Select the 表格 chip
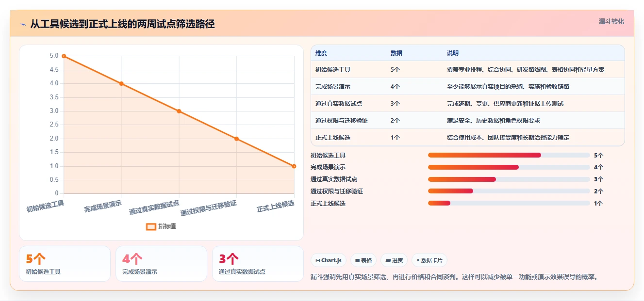This screenshot has height=301, width=644. (x=363, y=260)
